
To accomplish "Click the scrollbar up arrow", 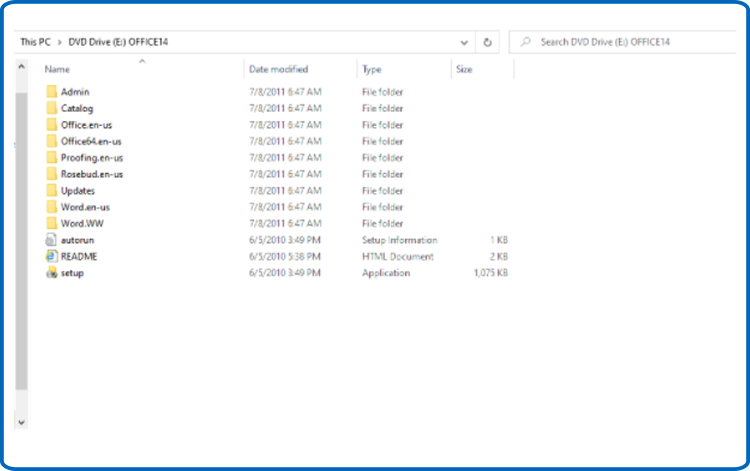I will point(22,67).
